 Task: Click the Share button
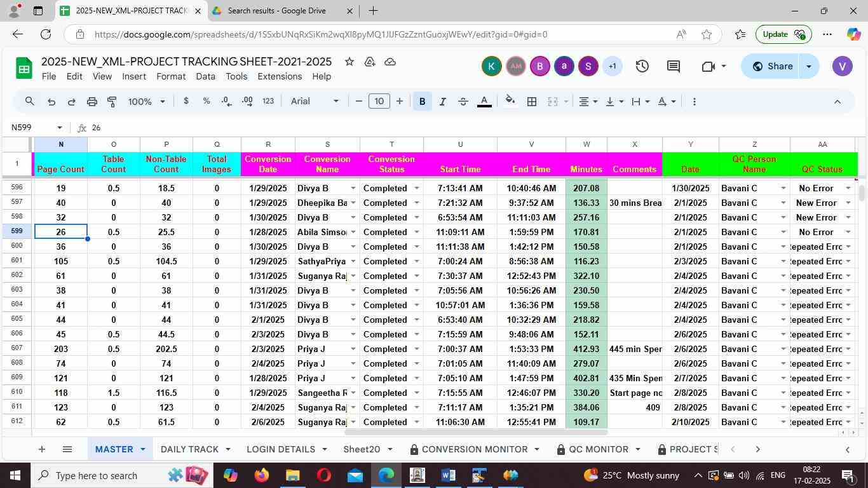pyautogui.click(x=771, y=66)
